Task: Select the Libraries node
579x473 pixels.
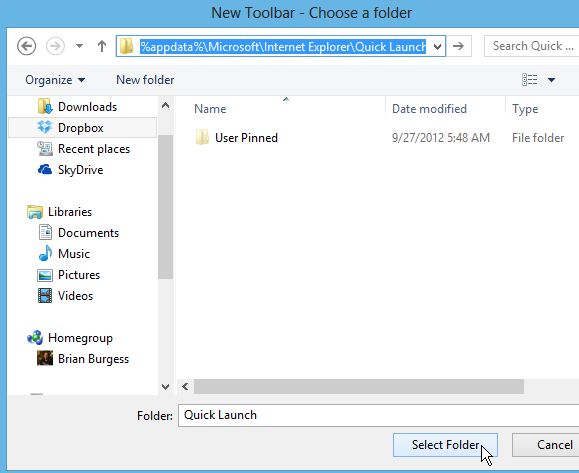Action: [x=70, y=212]
